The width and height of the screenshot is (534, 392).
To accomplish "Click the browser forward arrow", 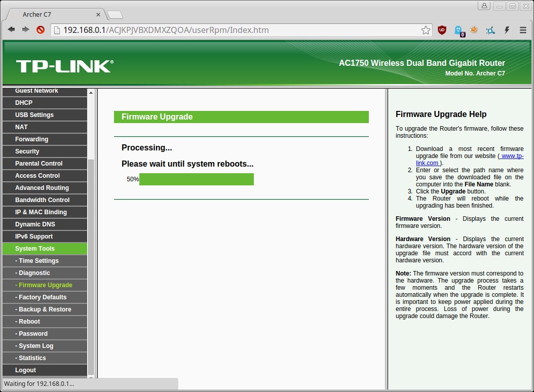I will (25, 30).
